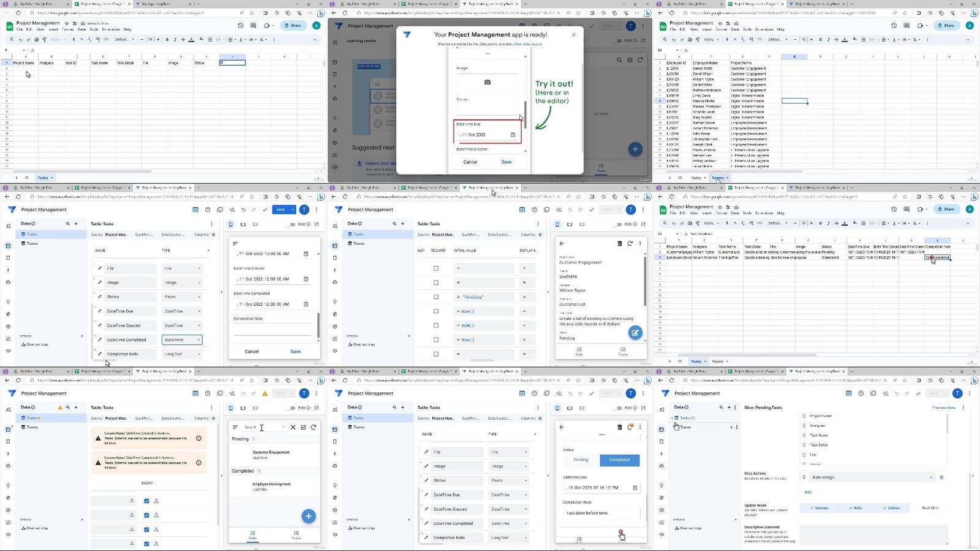980x551 pixels.
Task: Tick the Required checkbox in the uppercase NOW() row
Action: [436, 325]
